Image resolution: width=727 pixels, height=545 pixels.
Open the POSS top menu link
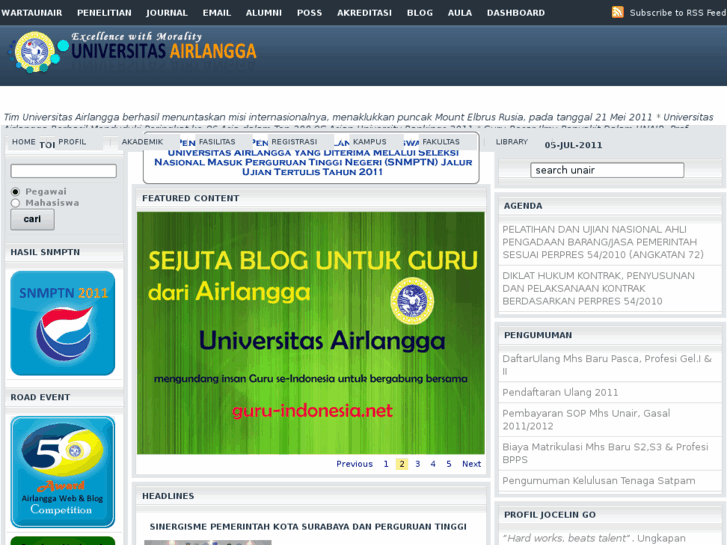pos(309,13)
